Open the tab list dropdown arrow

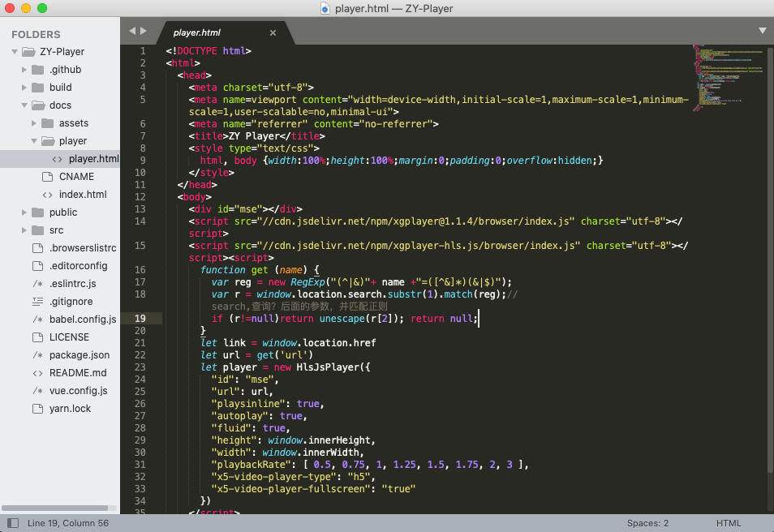[762, 31]
